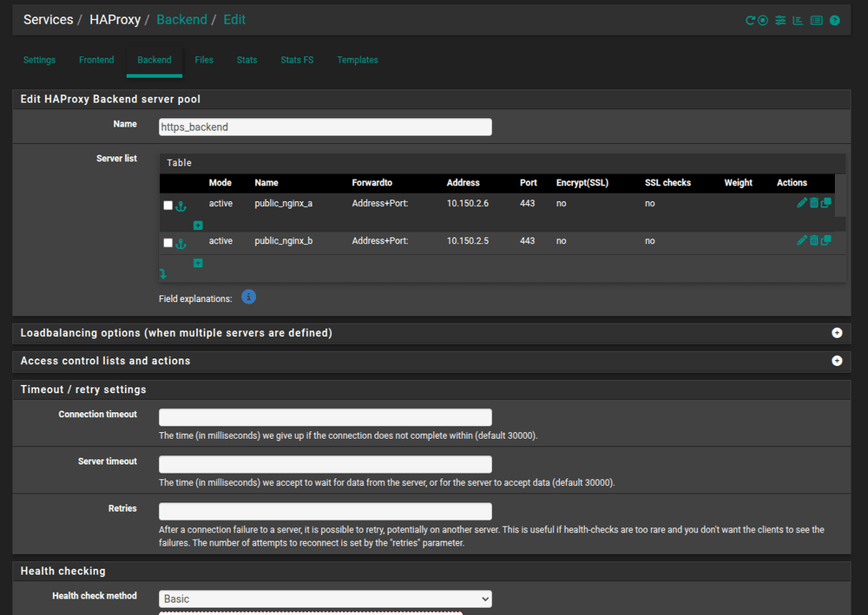Click the Weight column header
Screen dimensions: 868x615
[739, 182]
